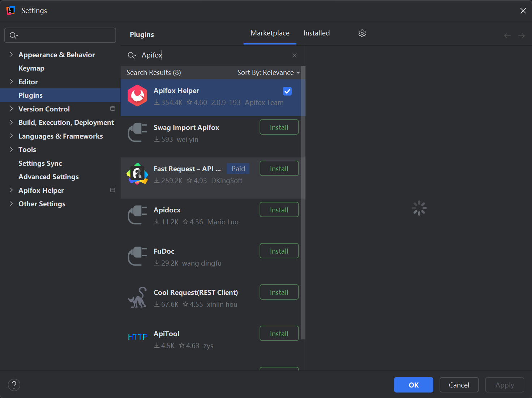532x398 pixels.
Task: Uncheck the Apifox Helper enabled checkbox
Action: tap(287, 91)
